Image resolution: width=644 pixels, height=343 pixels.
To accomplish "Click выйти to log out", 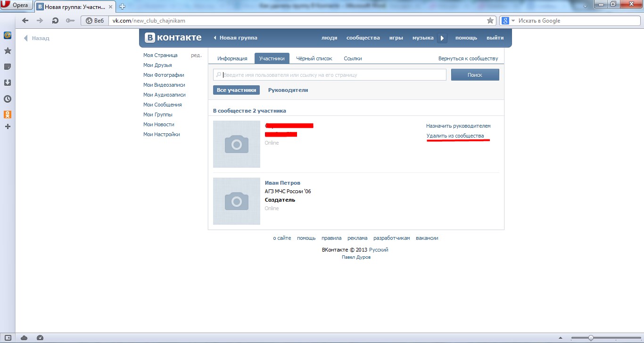I will pos(495,38).
